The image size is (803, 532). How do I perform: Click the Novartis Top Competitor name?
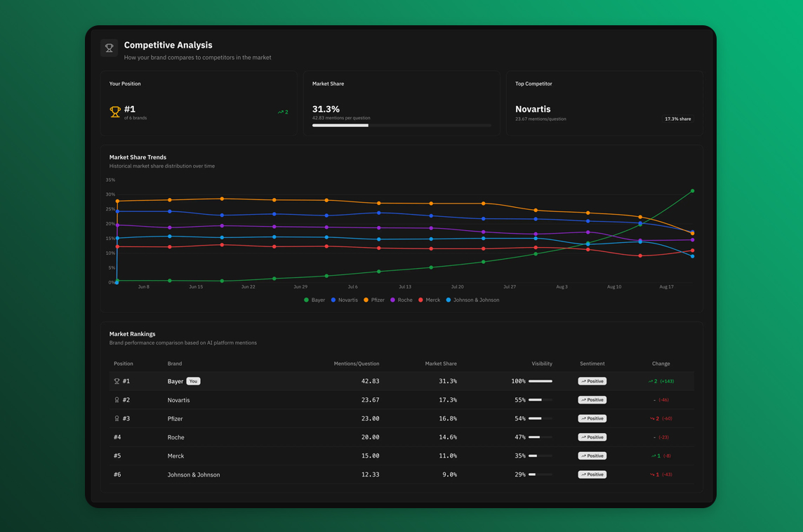533,109
